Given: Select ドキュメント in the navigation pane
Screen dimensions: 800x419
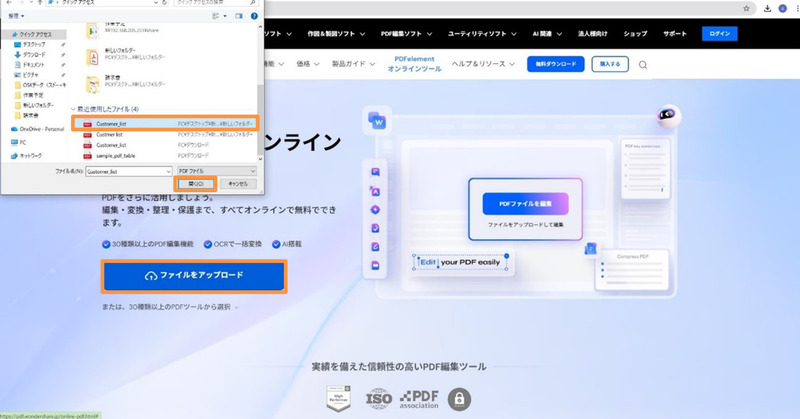Looking at the screenshot, I should [34, 65].
